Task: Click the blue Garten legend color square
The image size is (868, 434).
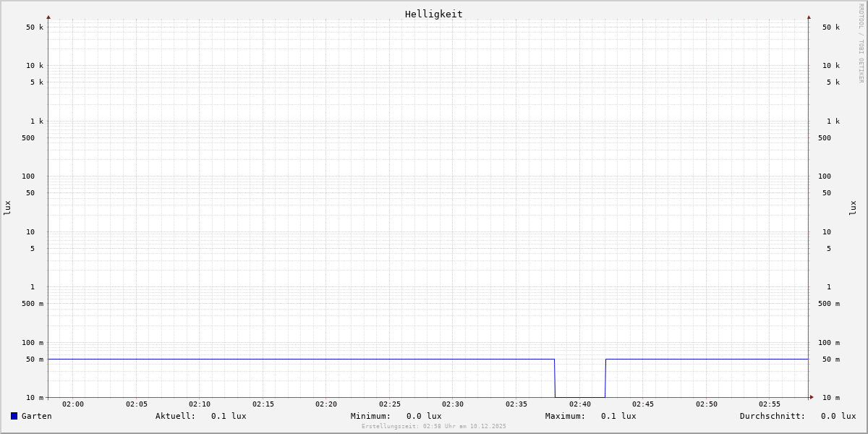Action: (14, 416)
